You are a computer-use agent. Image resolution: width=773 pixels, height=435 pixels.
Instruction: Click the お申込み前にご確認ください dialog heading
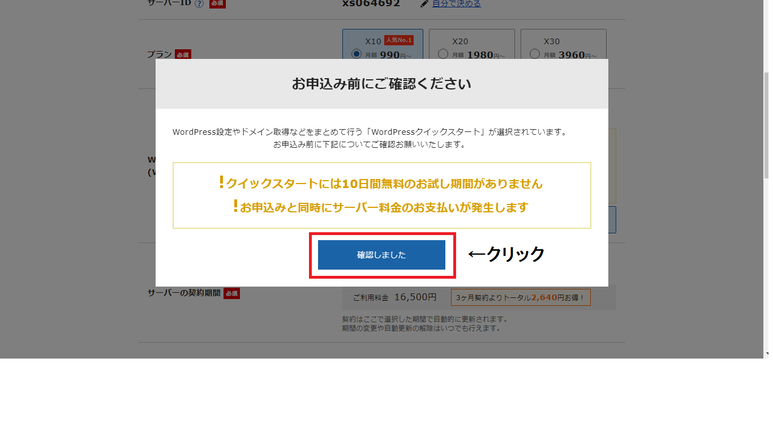(x=381, y=84)
